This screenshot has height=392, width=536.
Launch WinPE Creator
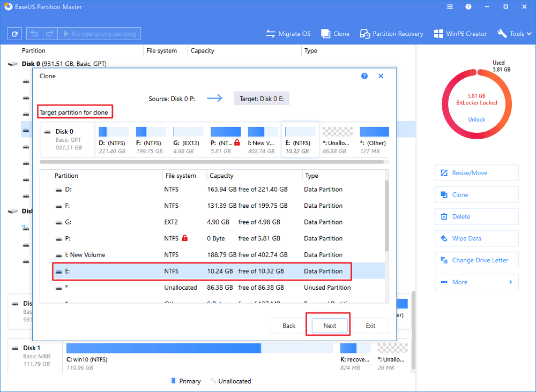(x=460, y=34)
